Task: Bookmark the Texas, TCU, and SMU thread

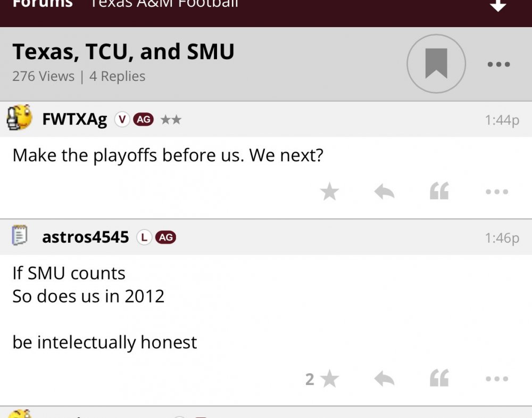Action: tap(436, 64)
